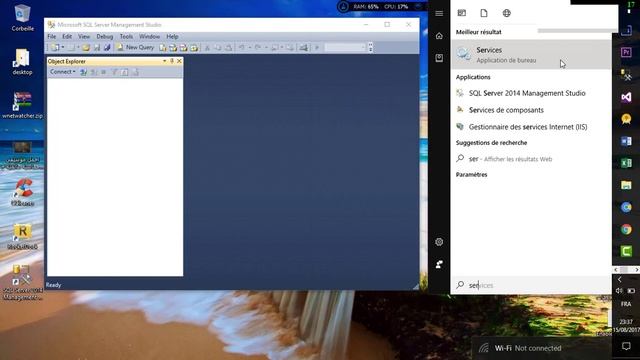
Task: Open the Edit menu in SSMS
Action: [x=67, y=37]
